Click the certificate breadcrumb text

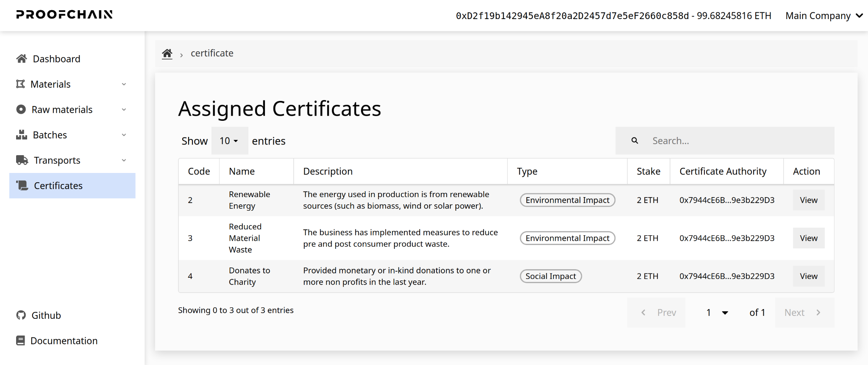[212, 53]
